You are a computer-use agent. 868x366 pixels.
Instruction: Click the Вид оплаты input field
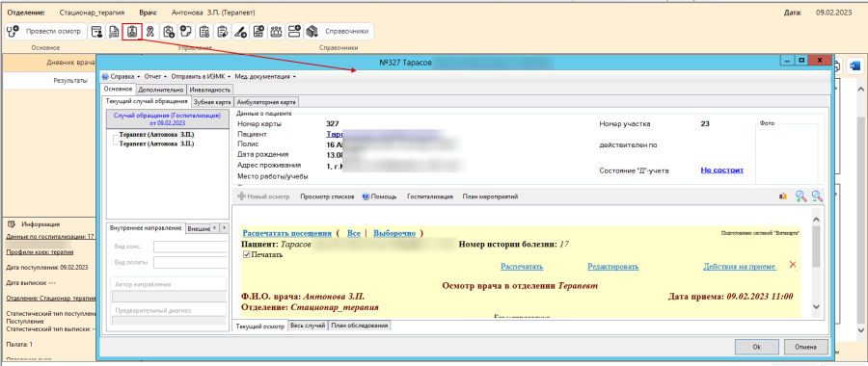tap(190, 262)
